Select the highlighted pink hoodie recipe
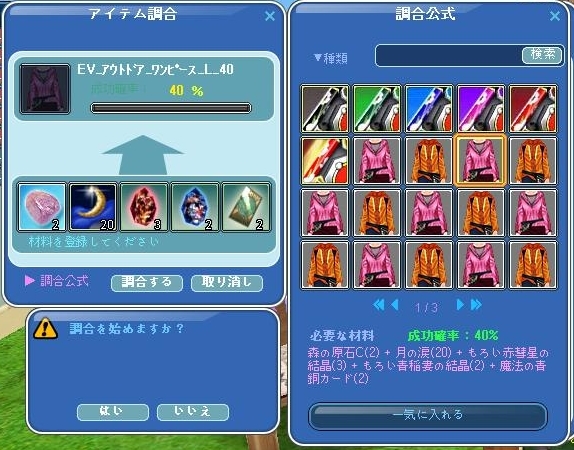The width and height of the screenshot is (574, 450). tap(481, 160)
